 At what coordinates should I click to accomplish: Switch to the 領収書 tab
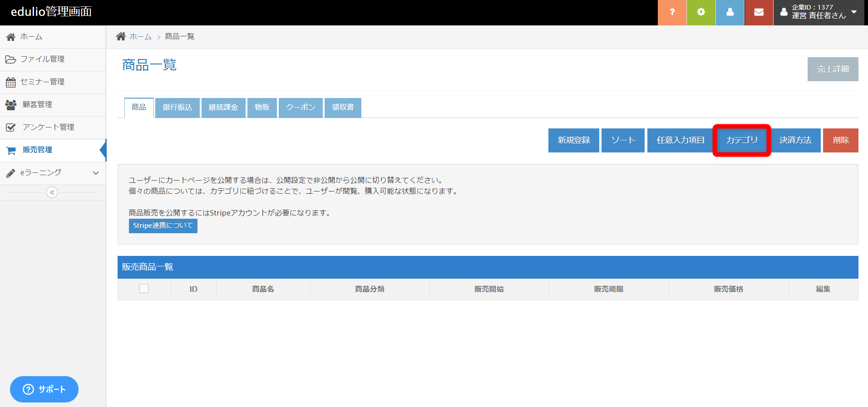[x=343, y=108]
